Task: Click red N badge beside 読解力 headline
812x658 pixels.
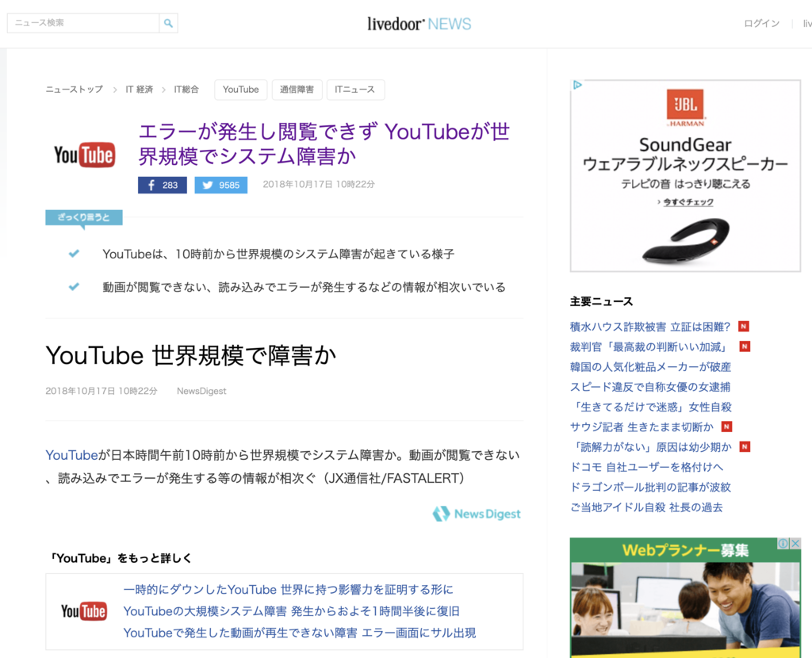Action: click(745, 447)
